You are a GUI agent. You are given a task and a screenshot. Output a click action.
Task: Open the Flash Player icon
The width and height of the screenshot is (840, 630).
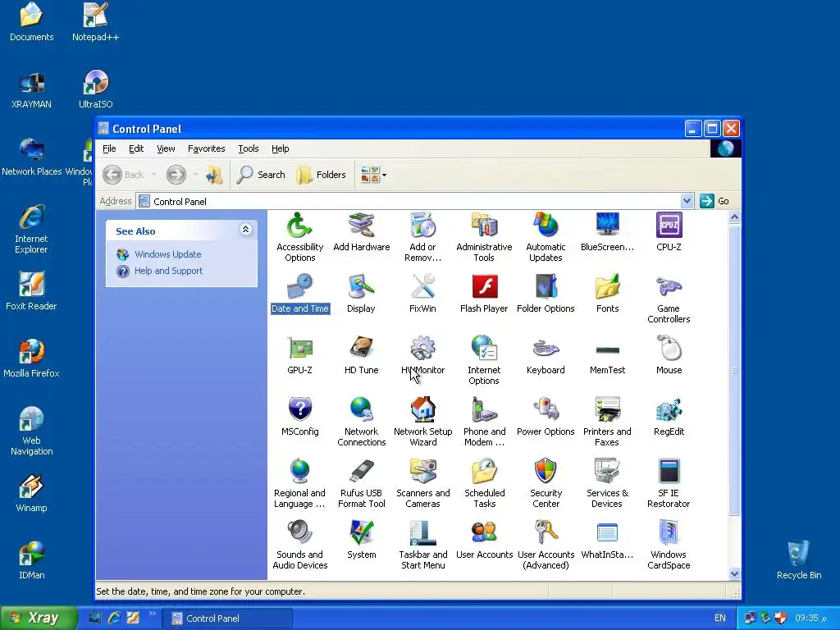484,293
